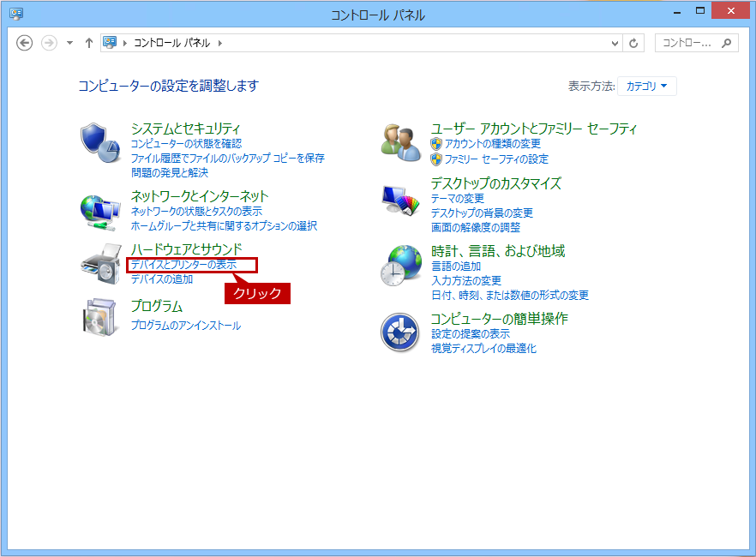
Task: Click the Network and Internet globe icon
Action: click(x=100, y=212)
